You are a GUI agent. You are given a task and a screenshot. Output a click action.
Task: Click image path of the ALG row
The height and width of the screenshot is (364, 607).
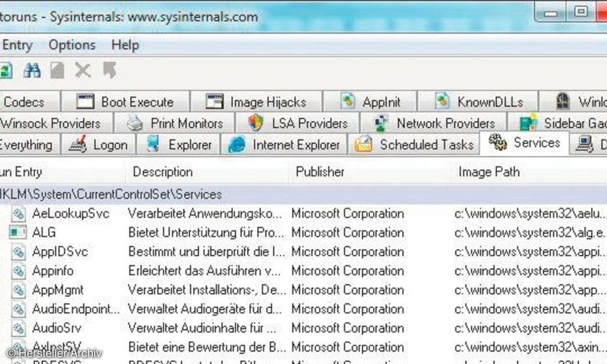530,233
